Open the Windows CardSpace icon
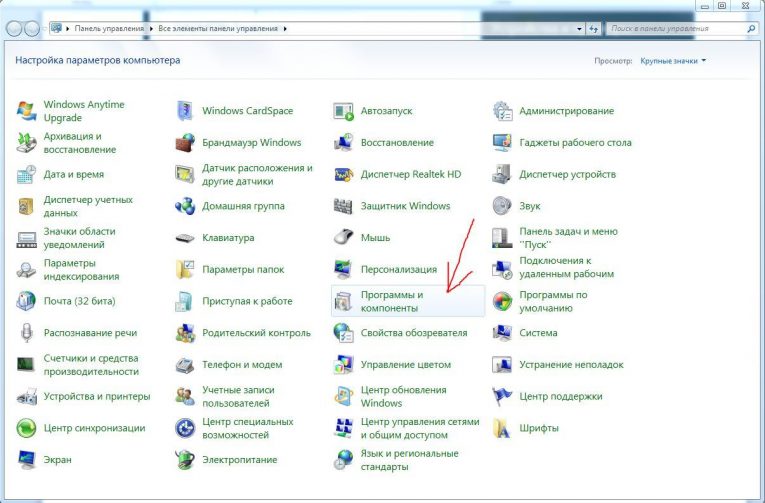Screen dimensions: 765x503 (185, 111)
